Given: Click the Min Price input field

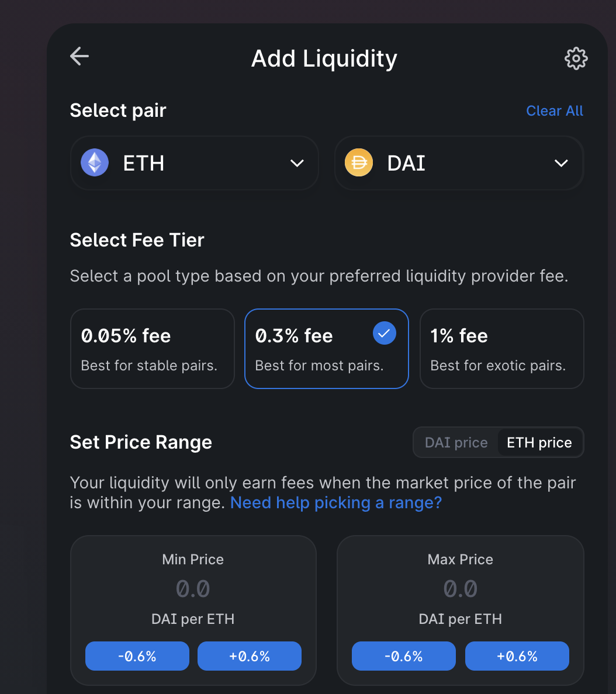Looking at the screenshot, I should [193, 589].
